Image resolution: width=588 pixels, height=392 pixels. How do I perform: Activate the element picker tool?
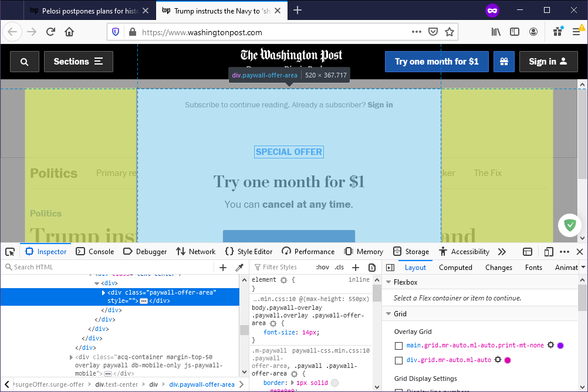pos(10,252)
